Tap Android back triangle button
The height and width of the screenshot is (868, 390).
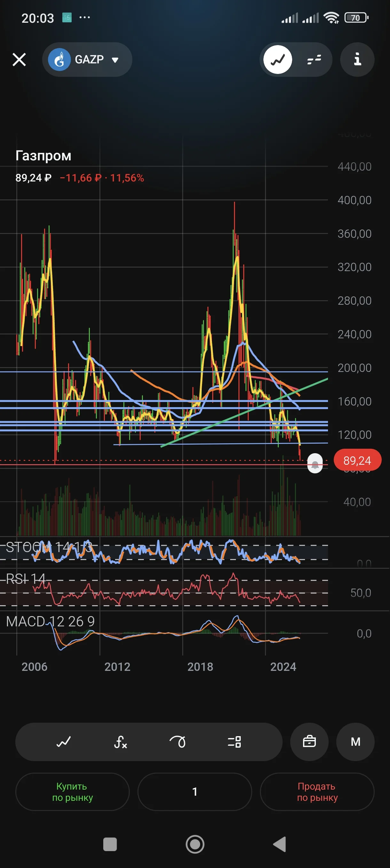pos(280,844)
